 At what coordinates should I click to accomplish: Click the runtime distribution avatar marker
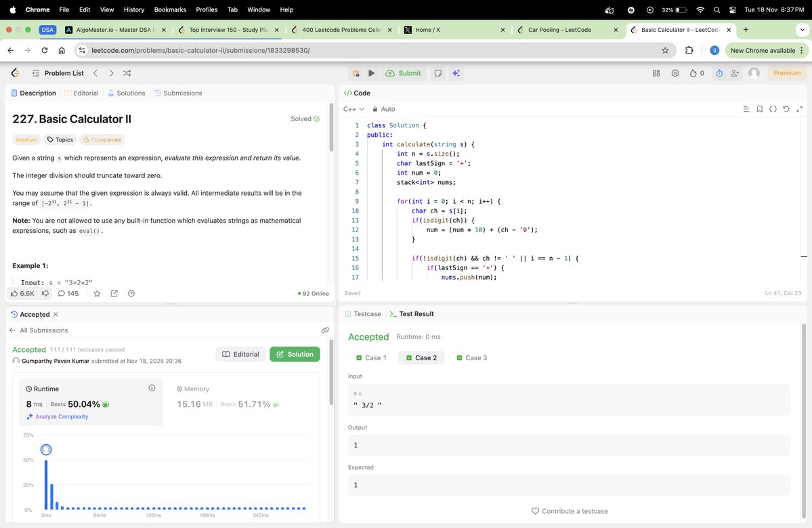[46, 449]
